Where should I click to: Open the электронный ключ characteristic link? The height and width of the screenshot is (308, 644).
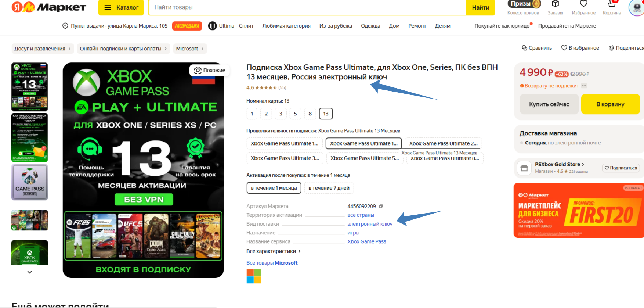tap(370, 224)
